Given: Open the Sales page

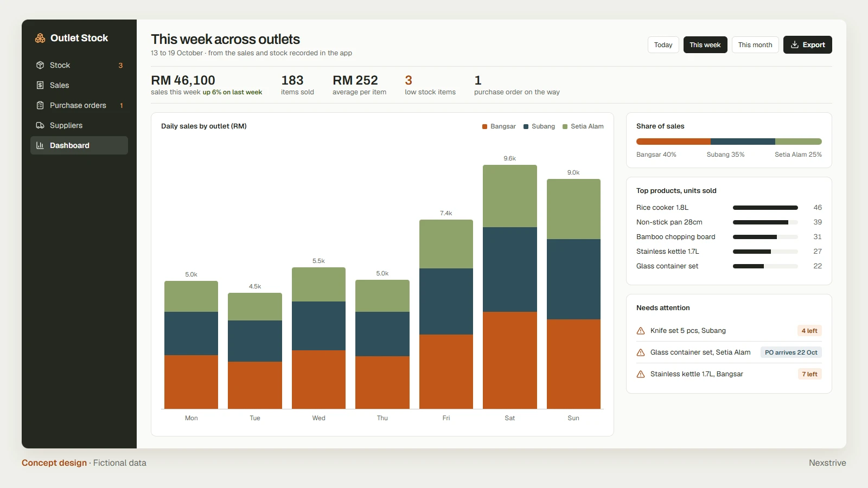Looking at the screenshot, I should 79,85.
